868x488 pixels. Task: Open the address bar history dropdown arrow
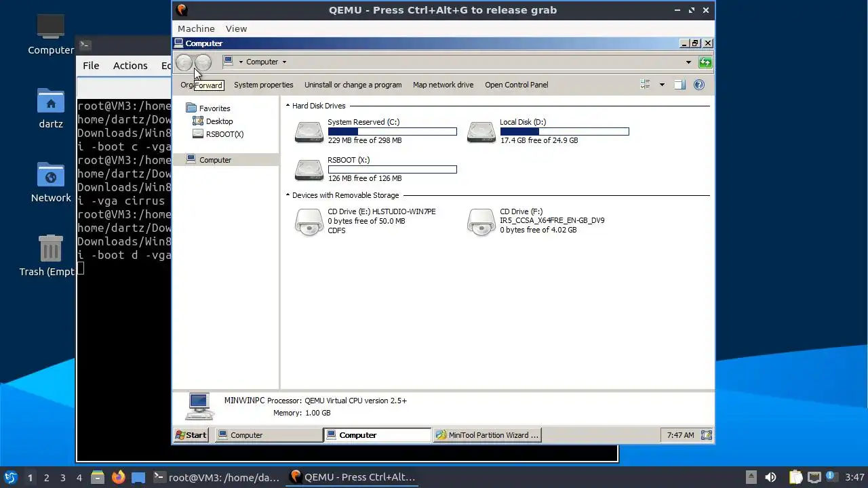tap(688, 62)
